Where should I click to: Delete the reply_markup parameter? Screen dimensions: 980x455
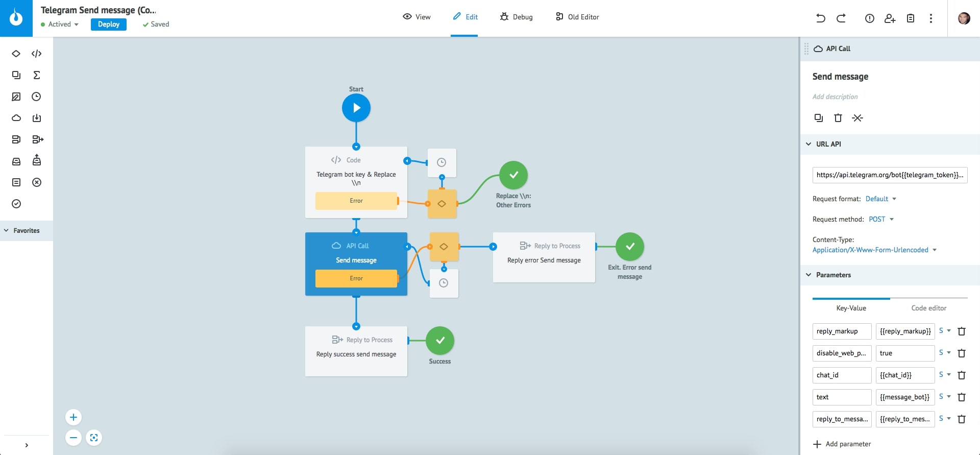pyautogui.click(x=962, y=331)
